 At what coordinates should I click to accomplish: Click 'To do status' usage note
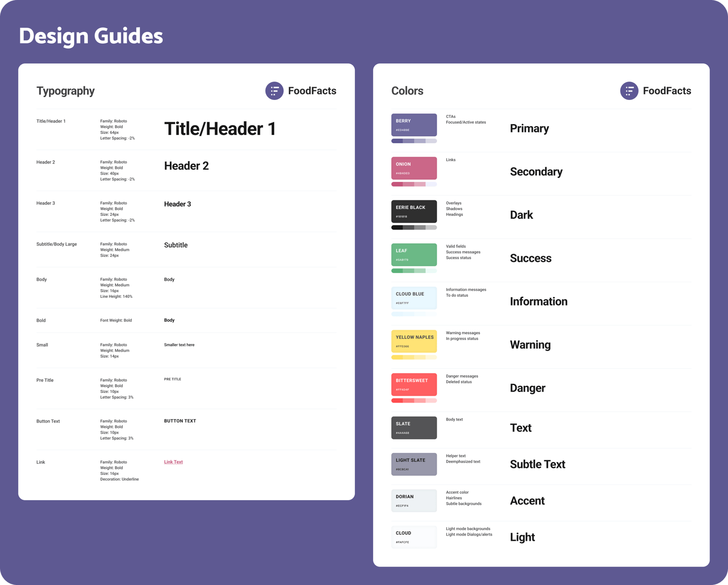(457, 295)
